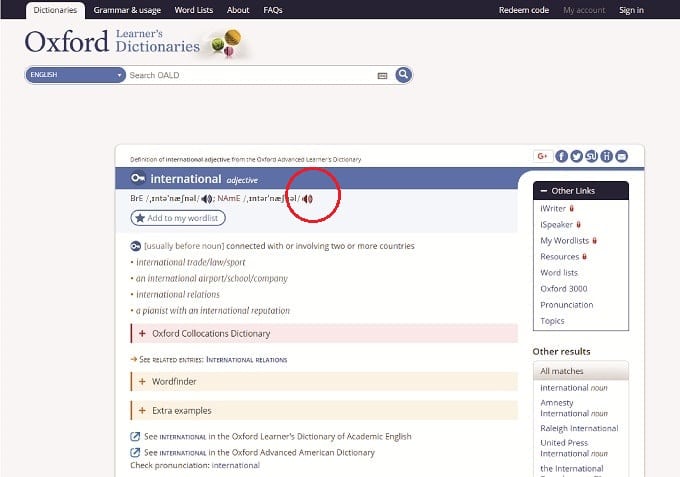This screenshot has height=477, width=680.
Task: Open the Amnesty International result
Action: (x=574, y=408)
